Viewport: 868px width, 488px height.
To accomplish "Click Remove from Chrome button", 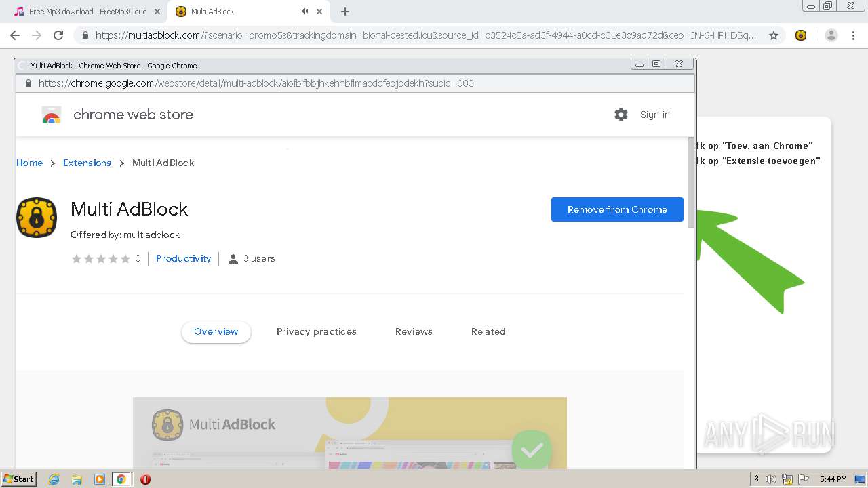I will (x=617, y=209).
